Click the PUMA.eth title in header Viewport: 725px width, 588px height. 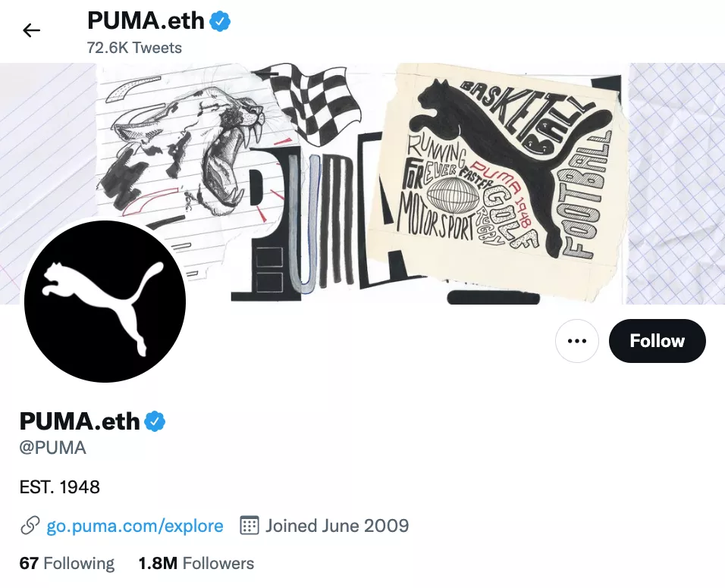coord(146,20)
